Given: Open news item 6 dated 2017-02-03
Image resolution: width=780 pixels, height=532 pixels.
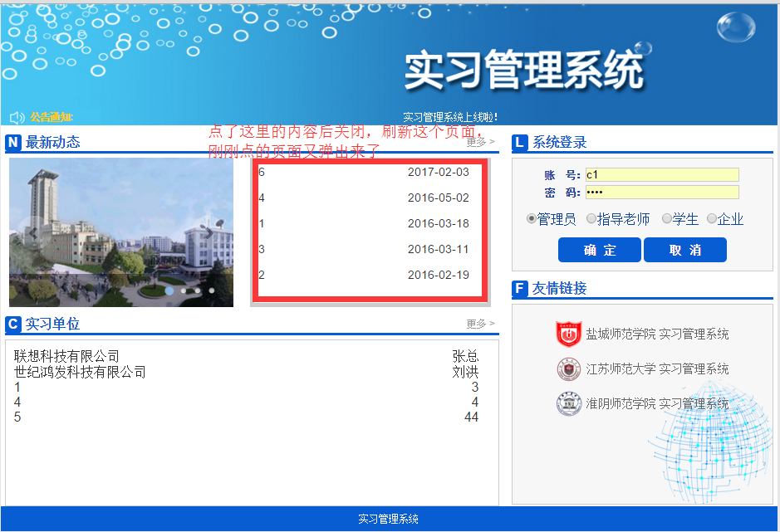Looking at the screenshot, I should click(364, 172).
